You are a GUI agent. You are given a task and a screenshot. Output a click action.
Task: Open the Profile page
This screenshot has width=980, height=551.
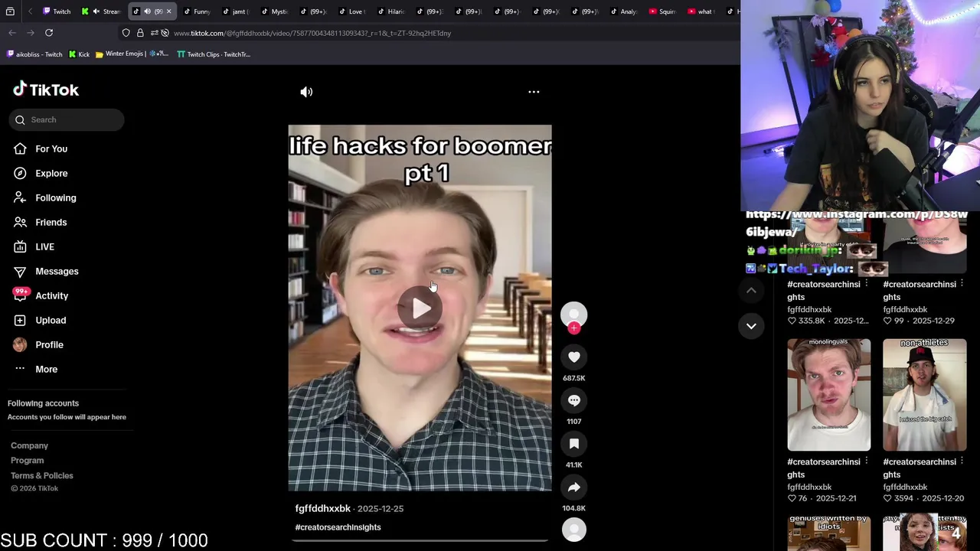point(49,344)
